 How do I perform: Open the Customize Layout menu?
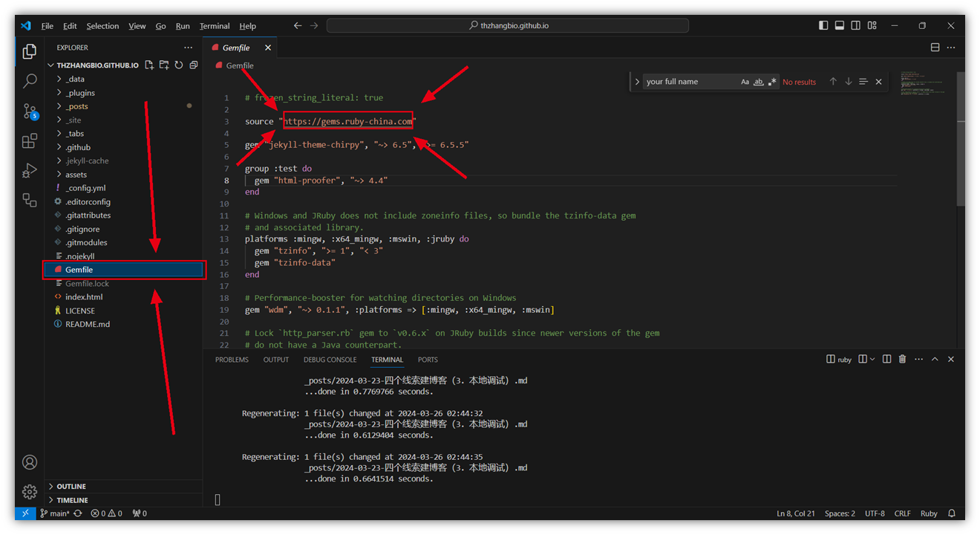click(872, 25)
